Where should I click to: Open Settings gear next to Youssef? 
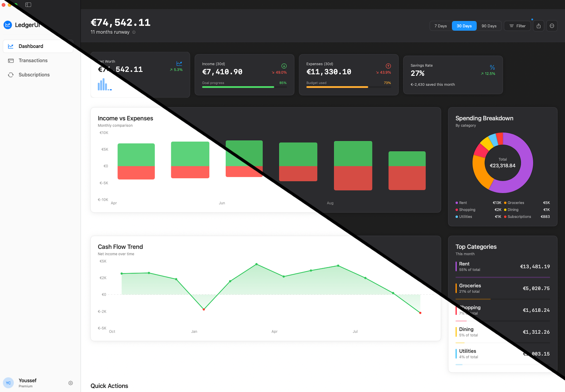(70, 383)
